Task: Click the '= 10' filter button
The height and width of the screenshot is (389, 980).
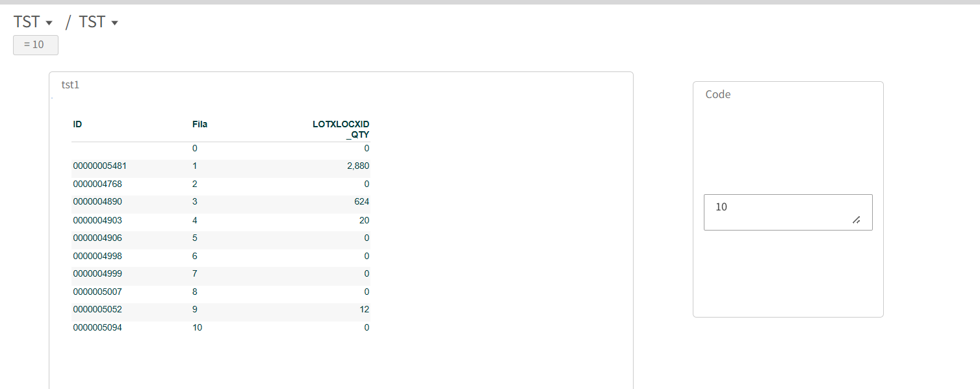Action: pyautogui.click(x=36, y=45)
